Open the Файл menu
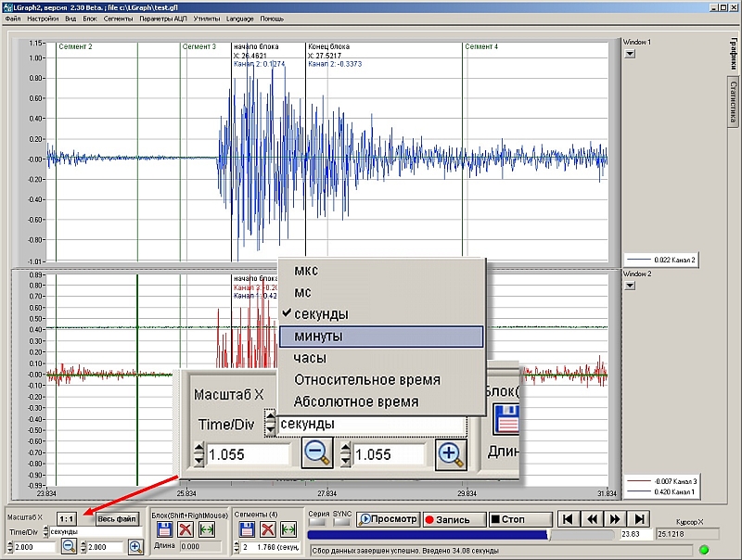Viewport: 742px width, 560px height. pyautogui.click(x=13, y=19)
